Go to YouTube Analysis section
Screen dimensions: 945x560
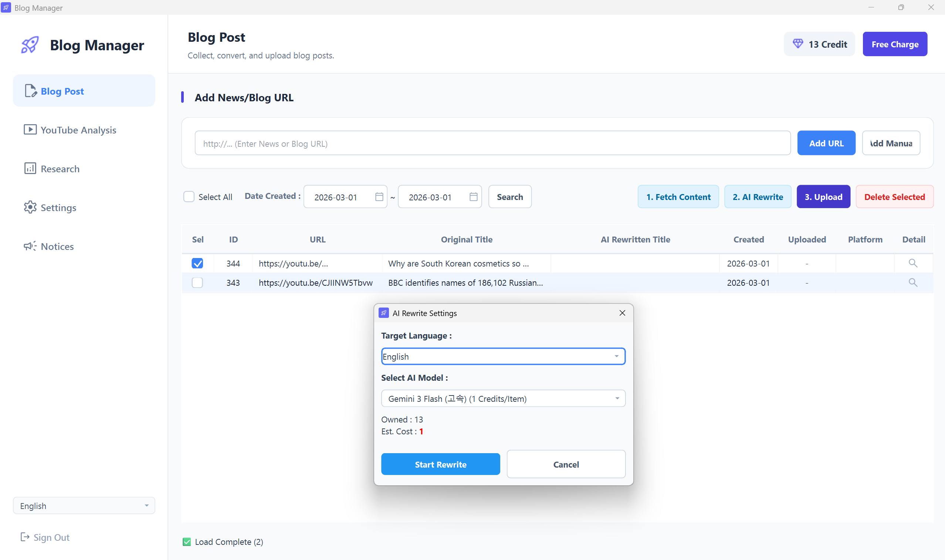(78, 130)
